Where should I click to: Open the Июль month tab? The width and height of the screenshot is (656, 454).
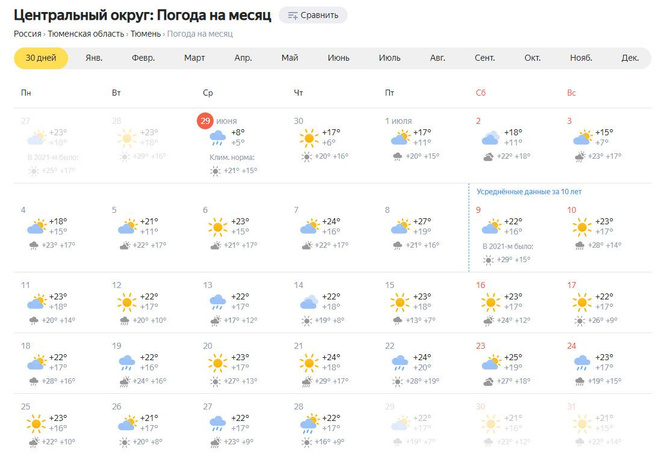click(x=389, y=57)
